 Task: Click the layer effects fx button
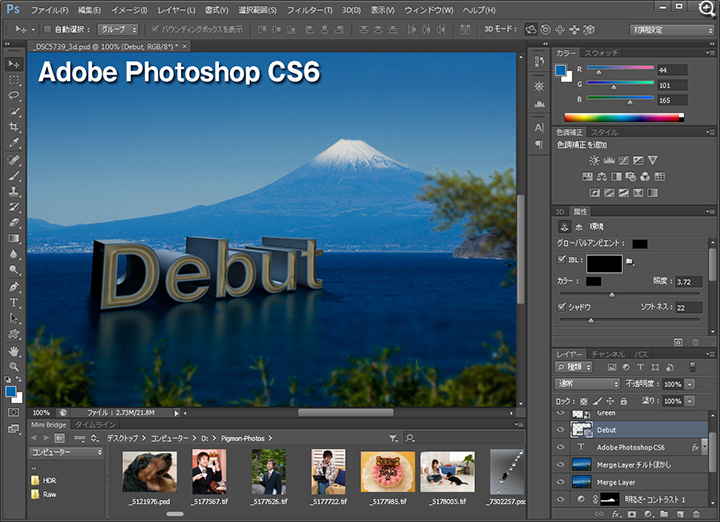[x=616, y=514]
